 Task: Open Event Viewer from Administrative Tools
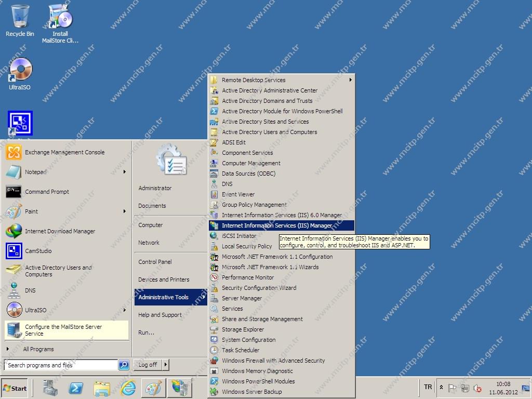coord(282,194)
